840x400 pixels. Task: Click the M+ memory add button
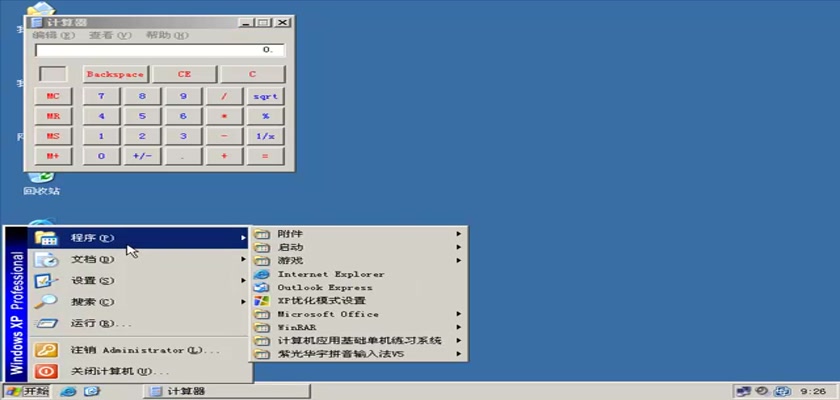(x=53, y=156)
